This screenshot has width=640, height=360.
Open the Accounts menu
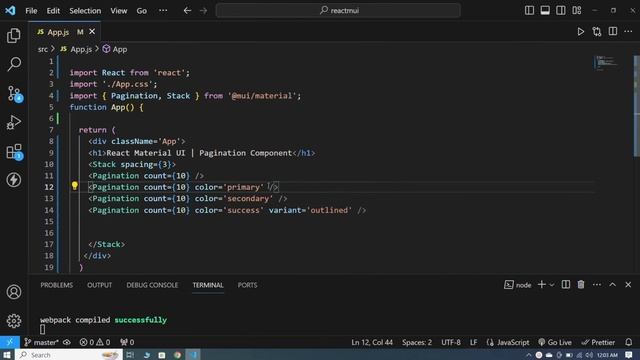tap(14, 292)
